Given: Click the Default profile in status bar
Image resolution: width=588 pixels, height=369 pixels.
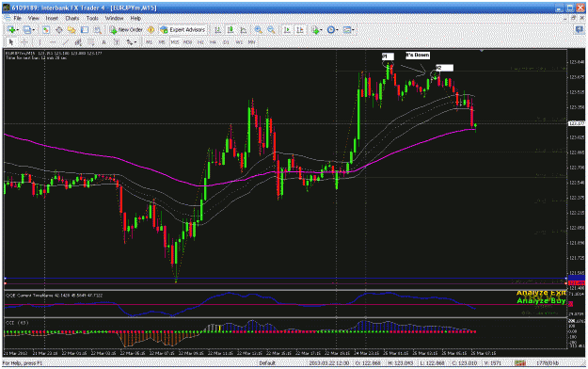Looking at the screenshot, I should (x=267, y=363).
